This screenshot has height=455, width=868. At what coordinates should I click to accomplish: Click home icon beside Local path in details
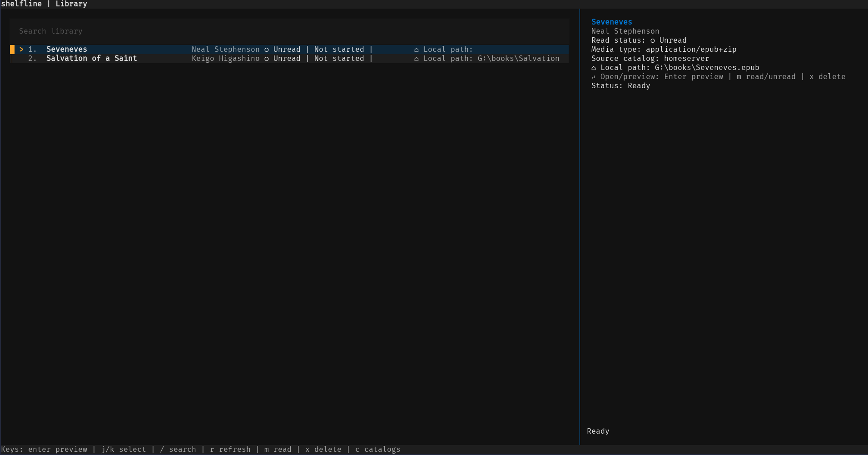594,68
